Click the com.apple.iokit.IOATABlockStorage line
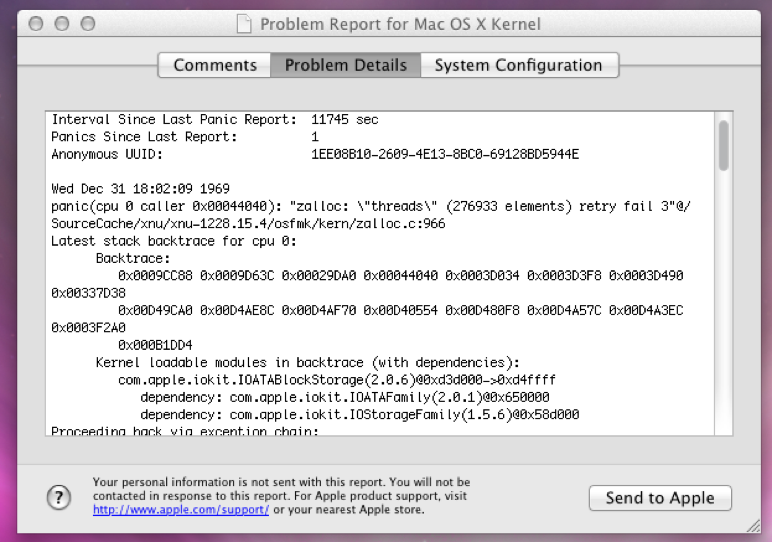The image size is (772, 542). [x=337, y=380]
